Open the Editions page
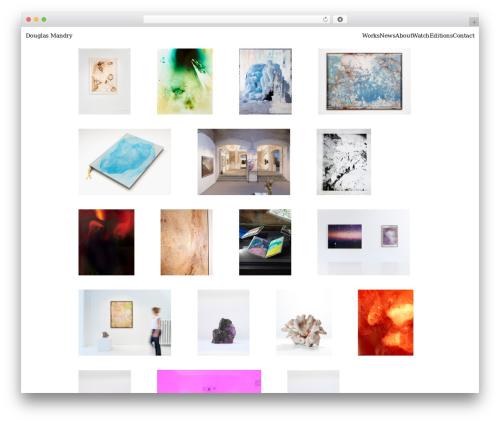 click(441, 36)
